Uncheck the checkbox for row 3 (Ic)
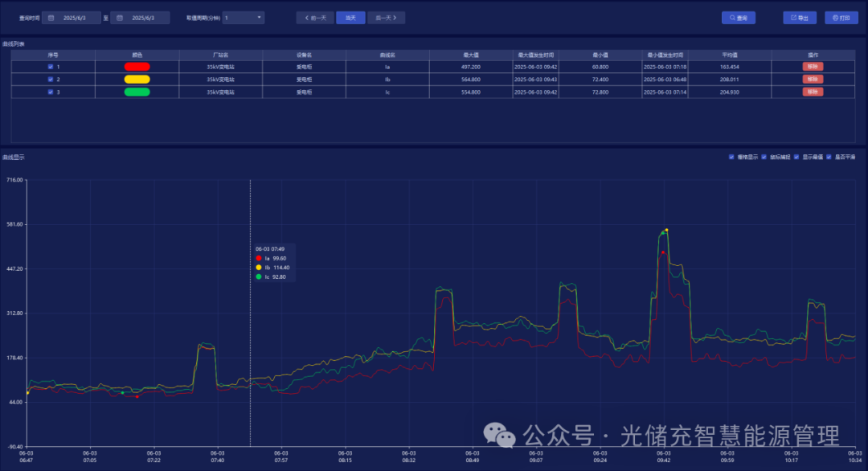This screenshot has height=471, width=868. 51,92
